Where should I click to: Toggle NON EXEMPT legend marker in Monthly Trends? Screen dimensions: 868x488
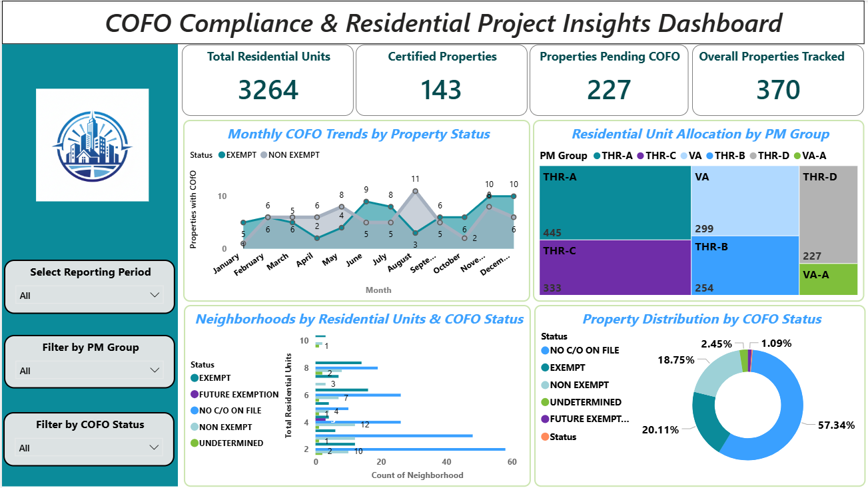tap(264, 155)
